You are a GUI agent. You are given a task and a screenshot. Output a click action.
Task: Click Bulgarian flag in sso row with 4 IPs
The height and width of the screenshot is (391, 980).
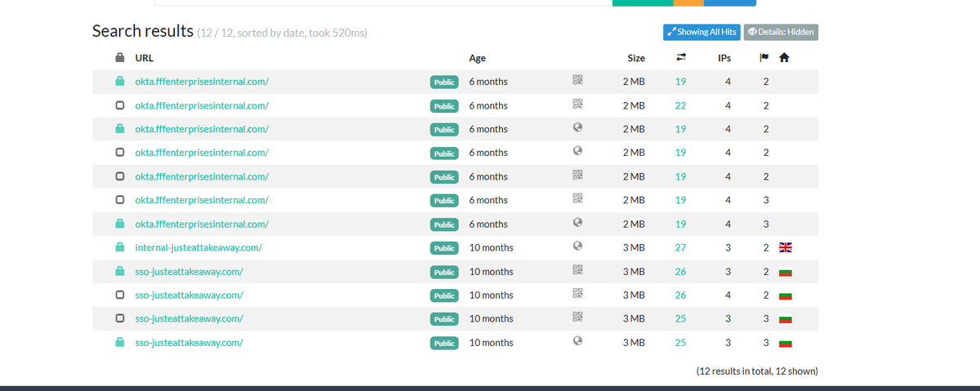pyautogui.click(x=786, y=296)
